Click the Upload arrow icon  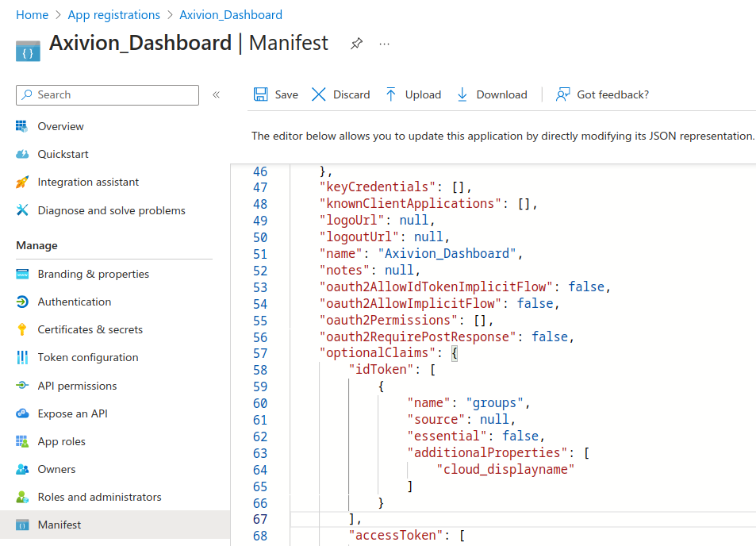pos(390,94)
